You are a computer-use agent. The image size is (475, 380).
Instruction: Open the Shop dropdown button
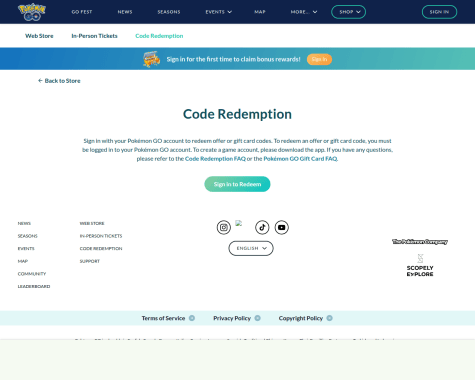pyautogui.click(x=348, y=12)
